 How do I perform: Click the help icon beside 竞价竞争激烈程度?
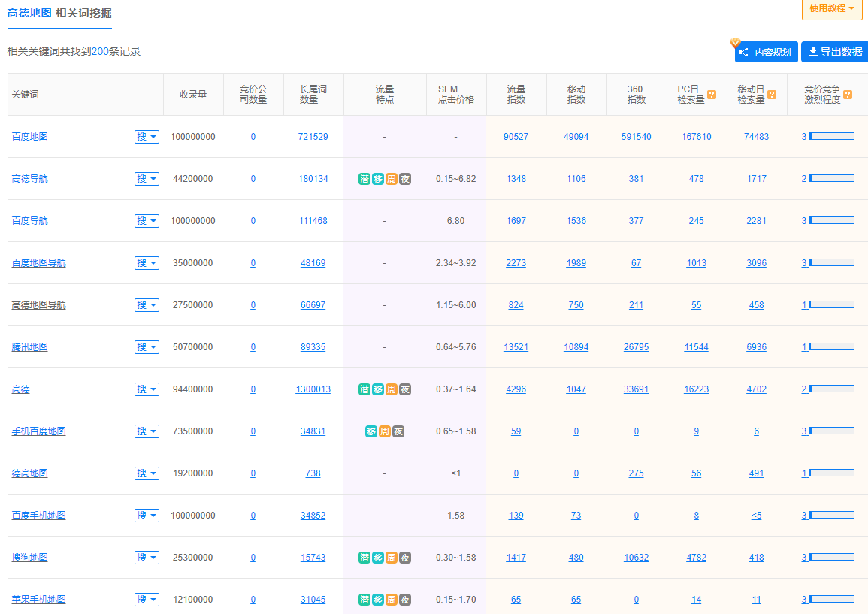click(848, 95)
